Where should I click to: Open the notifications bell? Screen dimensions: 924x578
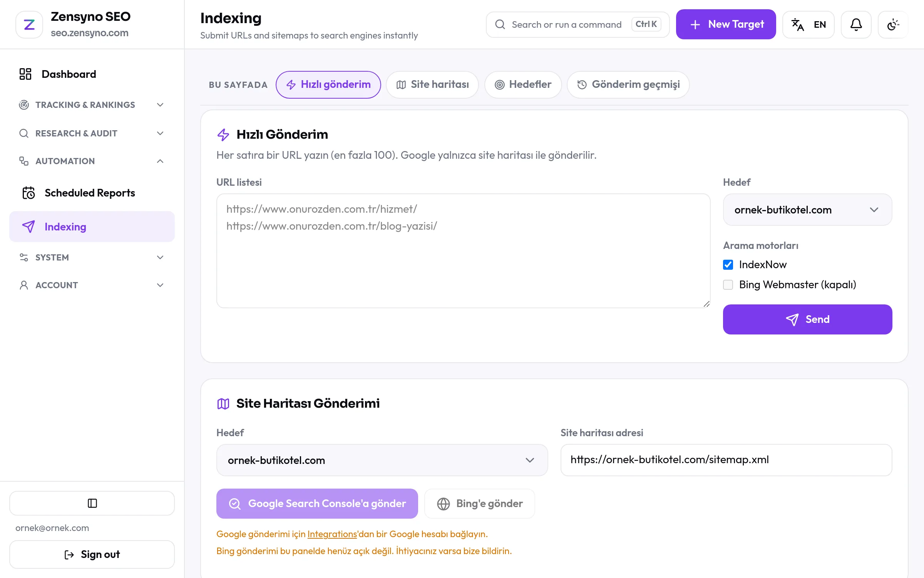pyautogui.click(x=856, y=25)
